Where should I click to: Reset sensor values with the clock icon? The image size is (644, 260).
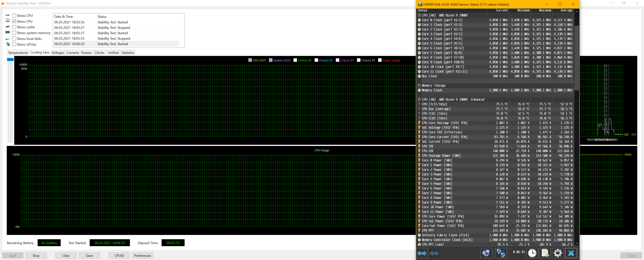coord(532,253)
